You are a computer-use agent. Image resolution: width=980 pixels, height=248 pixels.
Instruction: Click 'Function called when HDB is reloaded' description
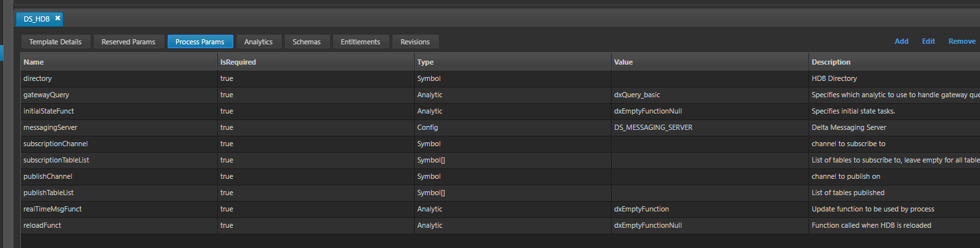pos(871,225)
